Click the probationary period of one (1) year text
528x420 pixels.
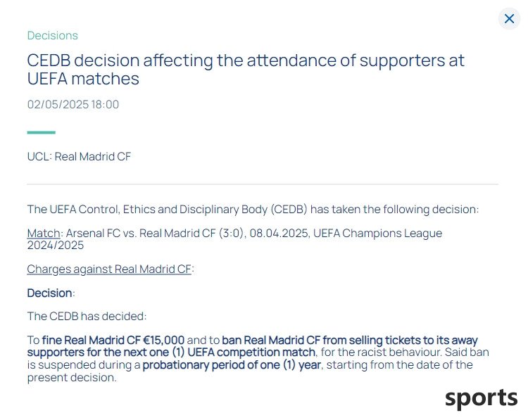tap(232, 365)
